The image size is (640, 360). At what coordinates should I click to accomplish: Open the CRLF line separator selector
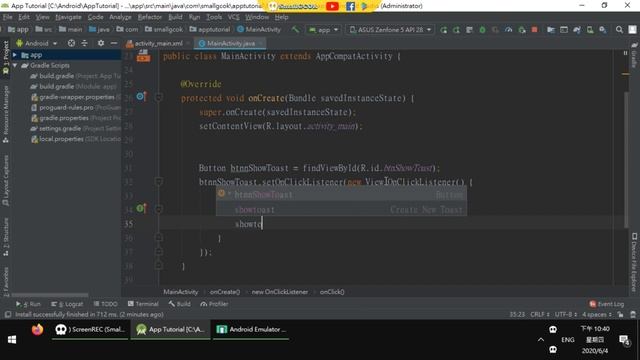[539, 314]
